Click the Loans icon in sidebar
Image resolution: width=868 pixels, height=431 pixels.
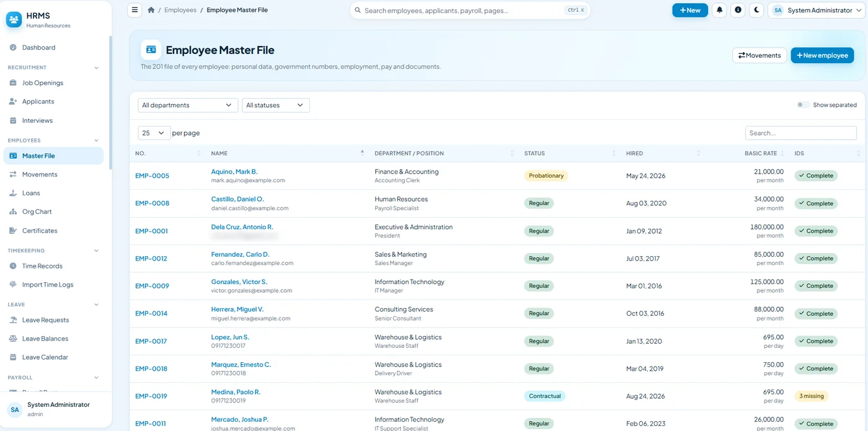tap(13, 193)
